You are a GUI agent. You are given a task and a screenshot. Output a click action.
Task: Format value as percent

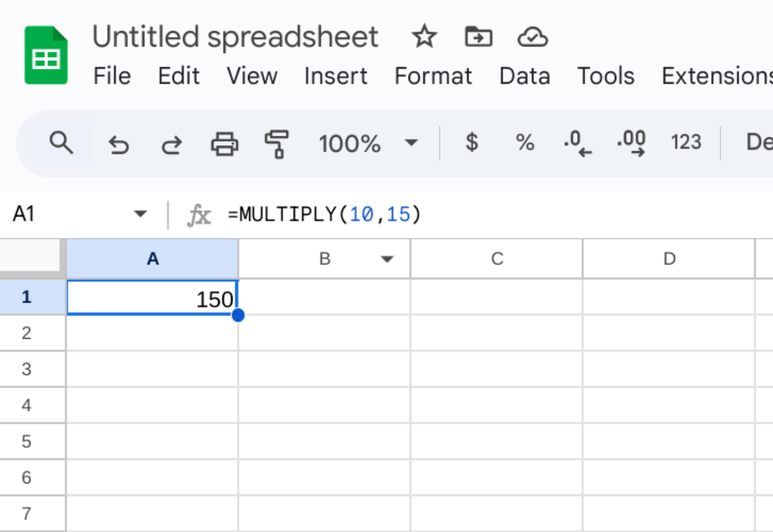click(x=524, y=143)
